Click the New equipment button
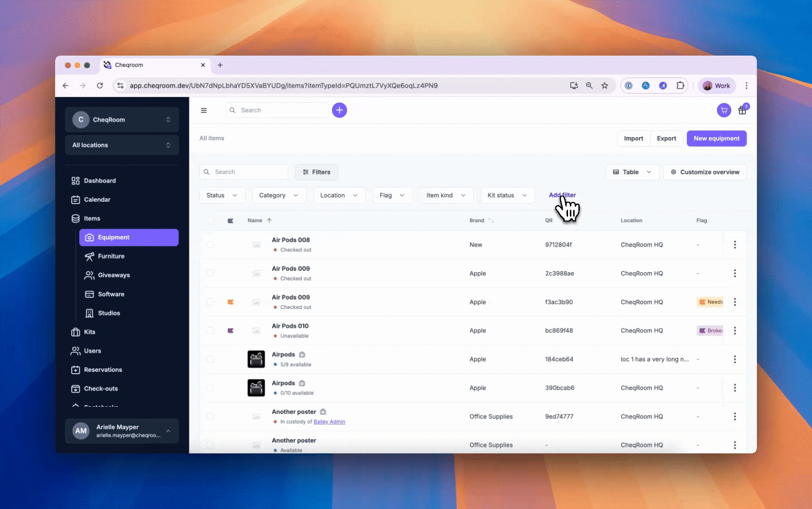This screenshot has width=812, height=509. 716,139
